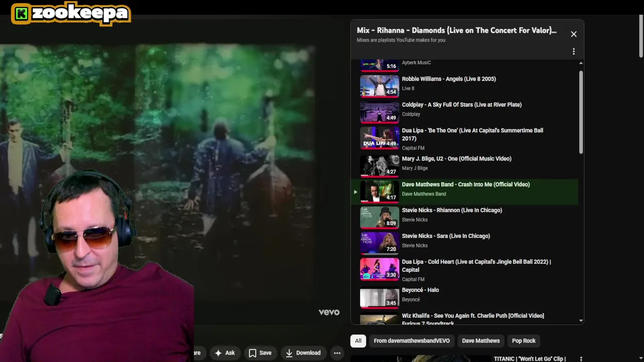Play Mary J. Blige, U2 - One video
The width and height of the screenshot is (644, 362).
456,158
